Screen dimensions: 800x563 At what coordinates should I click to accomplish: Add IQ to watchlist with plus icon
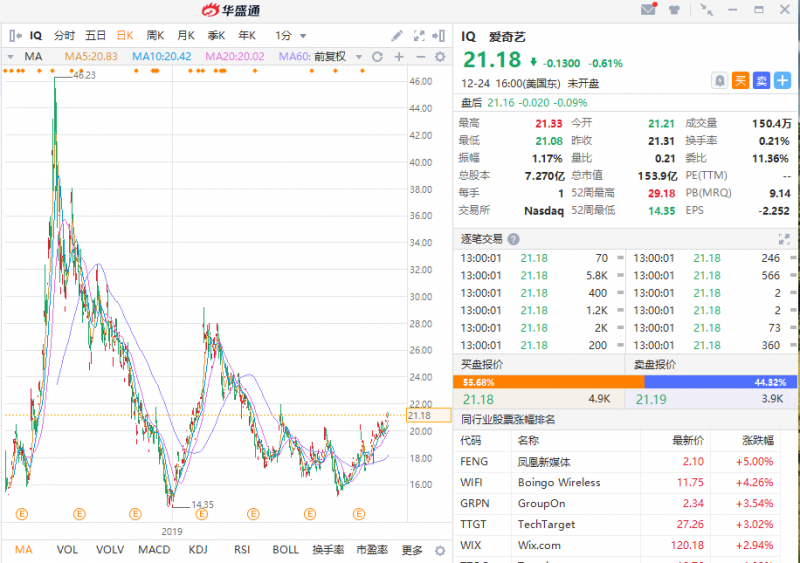tap(782, 81)
